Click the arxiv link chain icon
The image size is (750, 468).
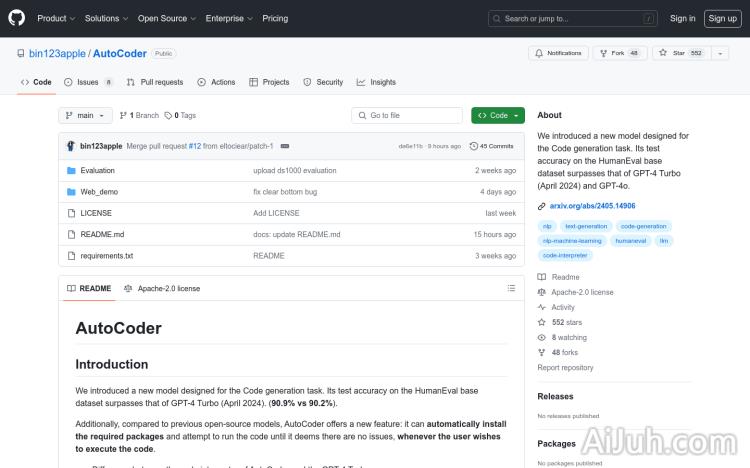pyautogui.click(x=542, y=206)
